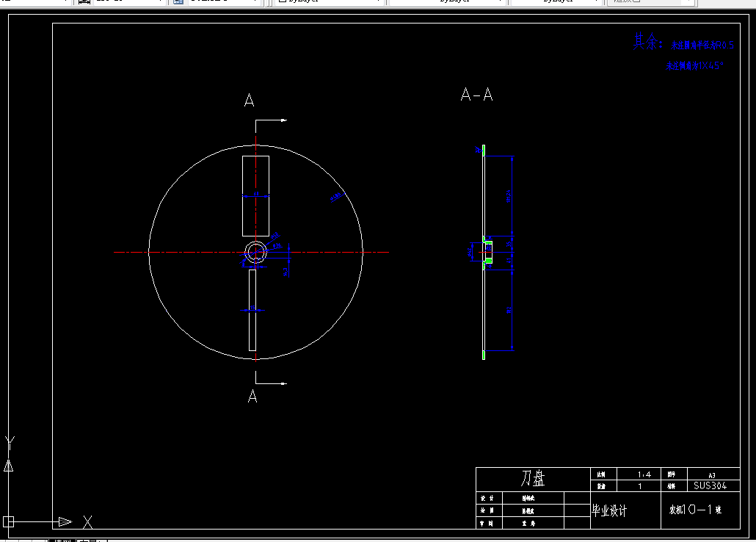Pick the scale value 1:4
The width and height of the screenshot is (756, 542).
644,474
